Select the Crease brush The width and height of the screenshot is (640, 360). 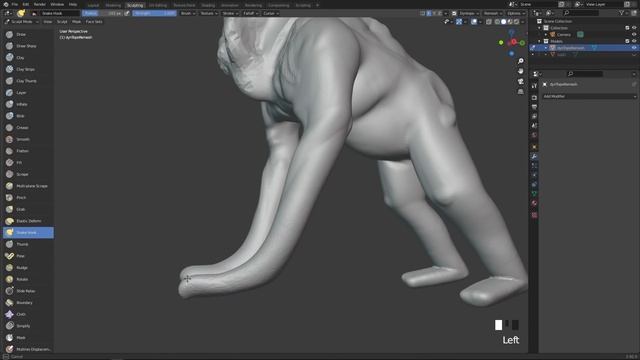pyautogui.click(x=28, y=128)
